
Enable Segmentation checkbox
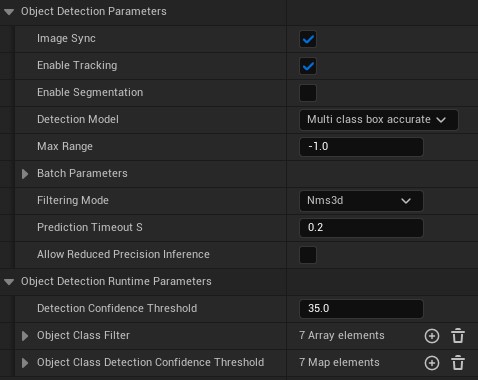[308, 93]
